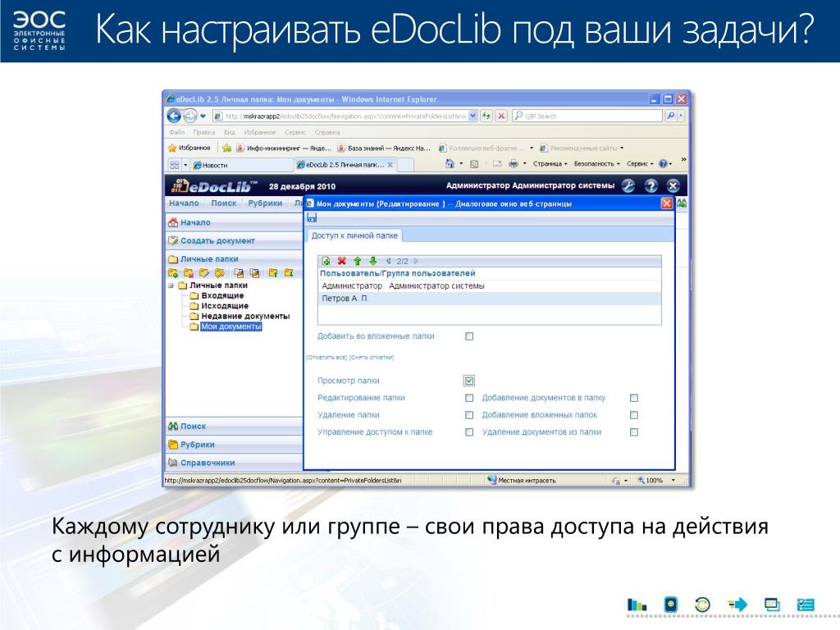Screen dimensions: 840x630
Task: Enable 'Добавление документов в папку' checkbox
Action: click(x=634, y=398)
